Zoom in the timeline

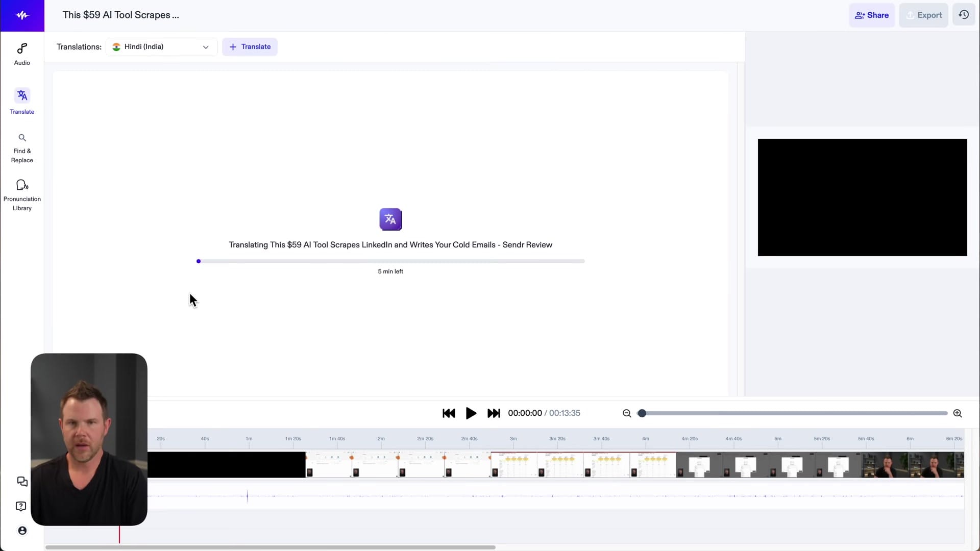coord(958,413)
